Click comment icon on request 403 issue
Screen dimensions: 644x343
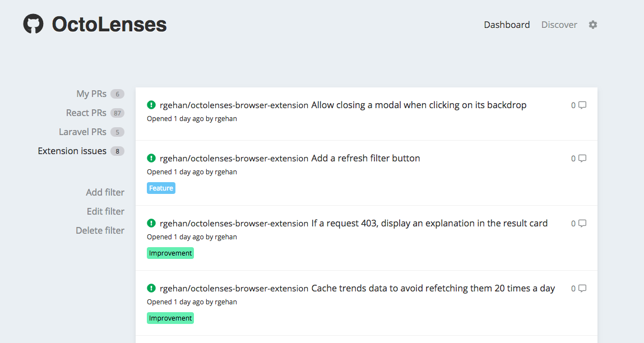point(582,223)
